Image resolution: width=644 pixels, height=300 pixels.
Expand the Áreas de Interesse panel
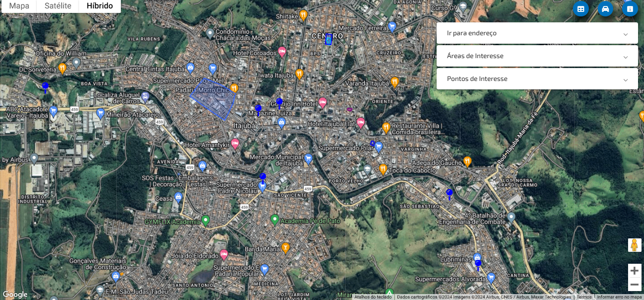537,56
